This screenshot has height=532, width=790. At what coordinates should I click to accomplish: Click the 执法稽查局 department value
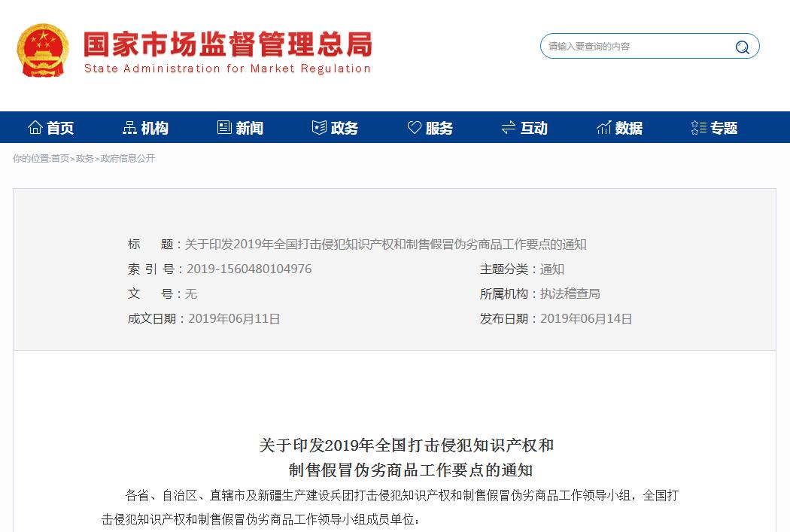(x=570, y=294)
